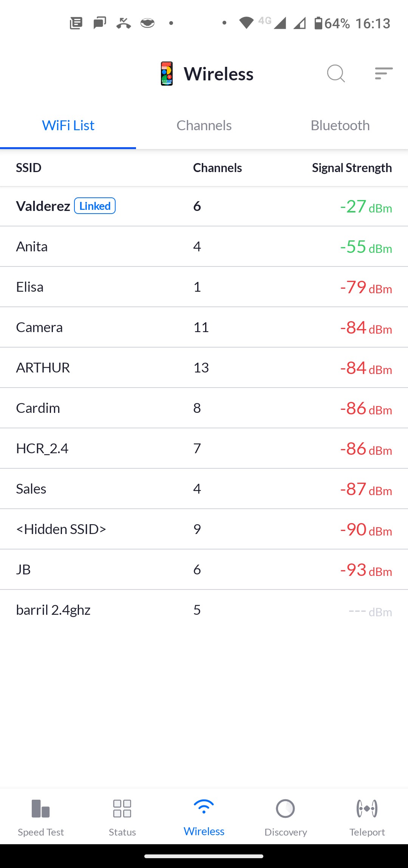408x868 pixels.
Task: Tap the phone device icon beside Wireless
Action: click(x=167, y=74)
